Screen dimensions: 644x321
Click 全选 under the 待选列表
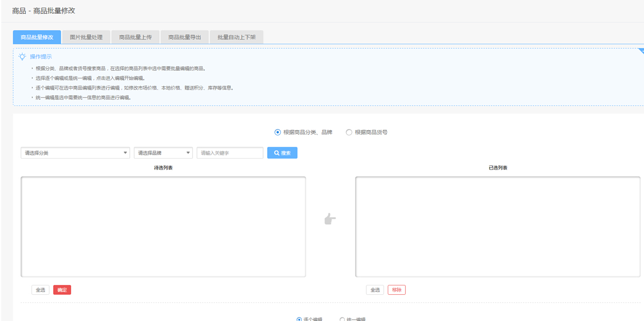(40, 290)
